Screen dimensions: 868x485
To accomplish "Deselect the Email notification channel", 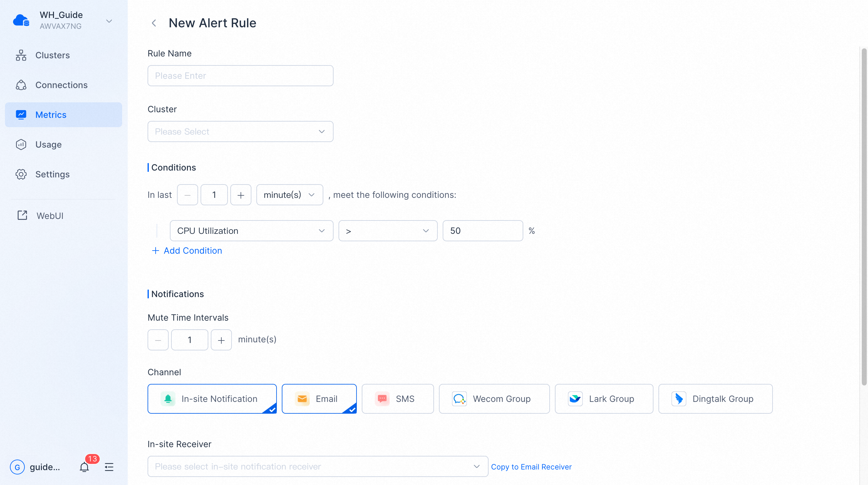I will click(x=319, y=399).
